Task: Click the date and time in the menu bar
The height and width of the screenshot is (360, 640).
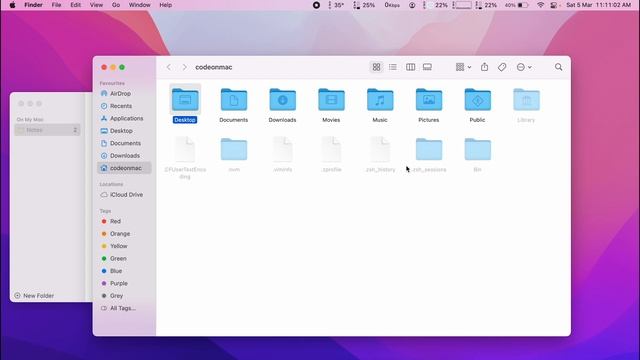Action: click(x=598, y=5)
